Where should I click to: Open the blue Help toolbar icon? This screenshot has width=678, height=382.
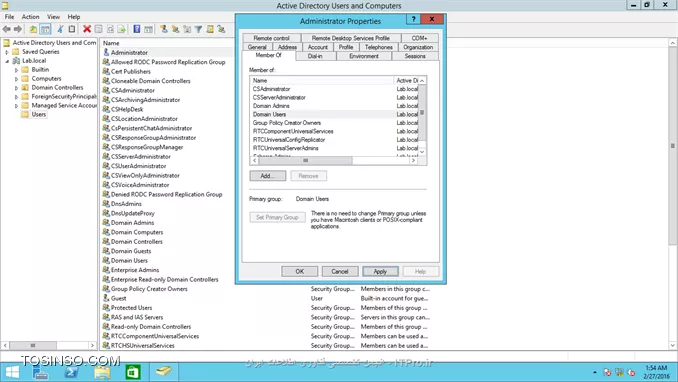pos(137,29)
